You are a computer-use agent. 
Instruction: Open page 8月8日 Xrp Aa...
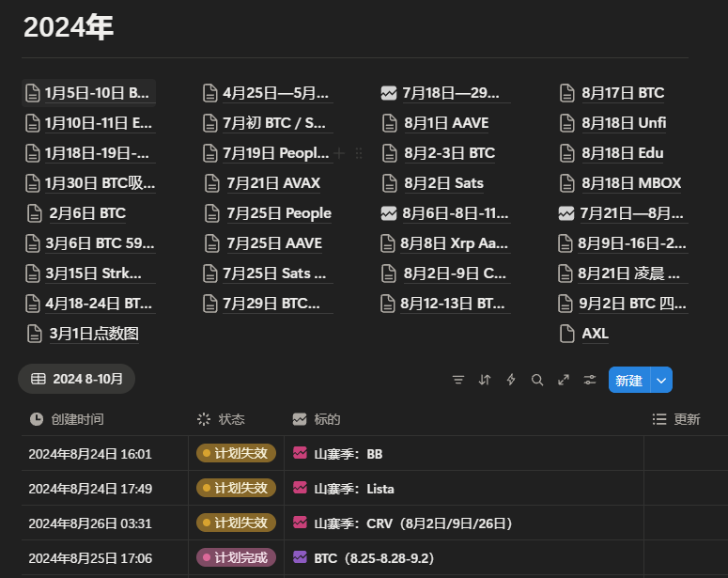[454, 243]
